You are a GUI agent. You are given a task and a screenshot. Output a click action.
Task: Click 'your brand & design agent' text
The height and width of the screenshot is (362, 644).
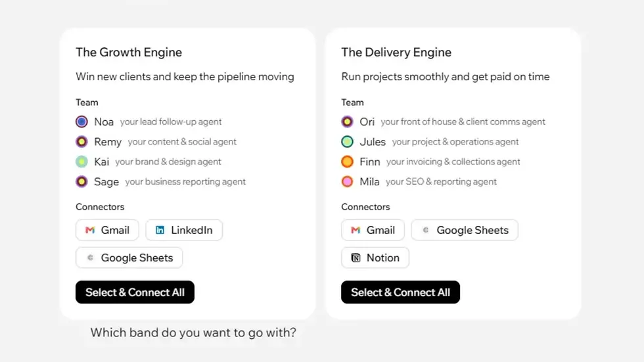coord(168,162)
